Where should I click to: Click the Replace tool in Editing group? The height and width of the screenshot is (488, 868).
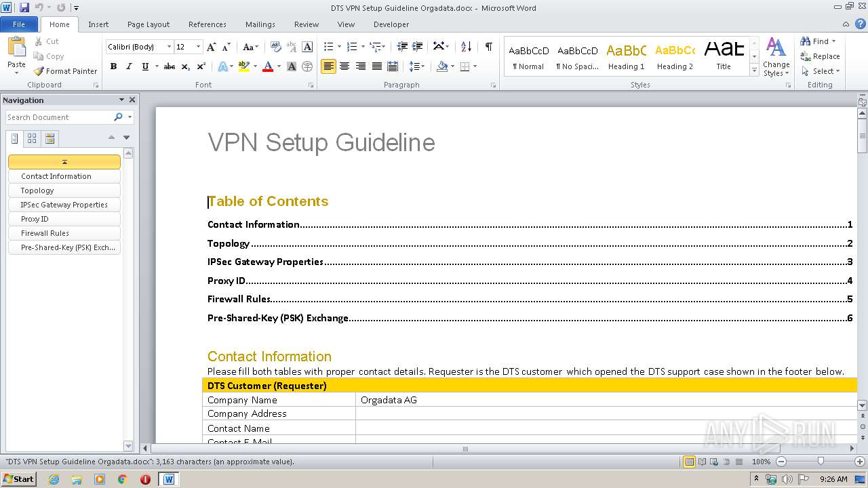click(x=820, y=56)
